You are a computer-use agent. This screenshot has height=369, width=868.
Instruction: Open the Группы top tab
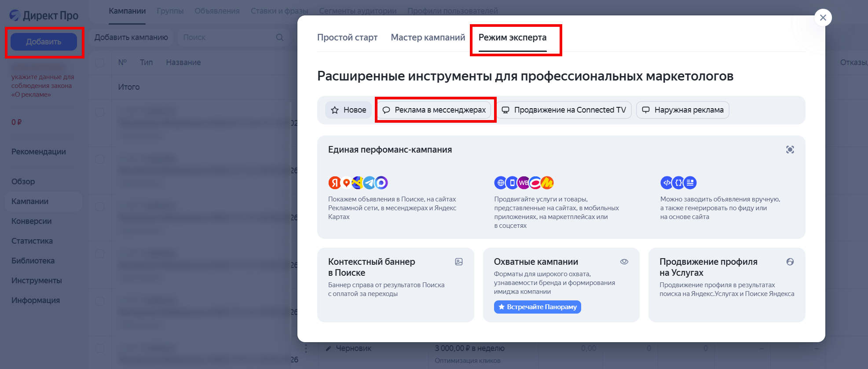click(x=170, y=11)
